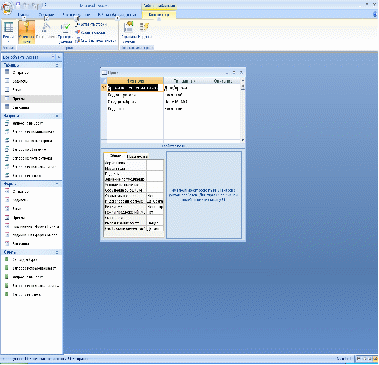Collapse the Формы group in the navigation pane

point(57,184)
